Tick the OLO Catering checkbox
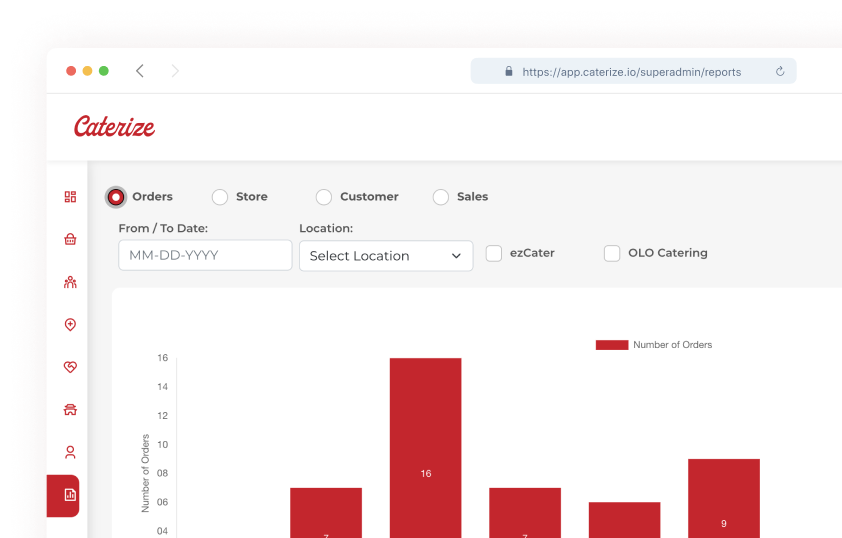The width and height of the screenshot is (842, 538). point(612,254)
